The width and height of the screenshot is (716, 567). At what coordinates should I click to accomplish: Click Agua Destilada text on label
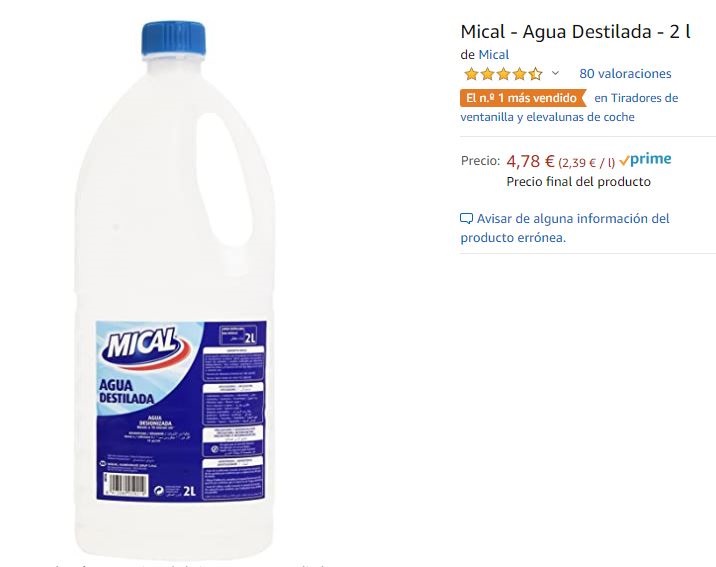click(x=126, y=391)
